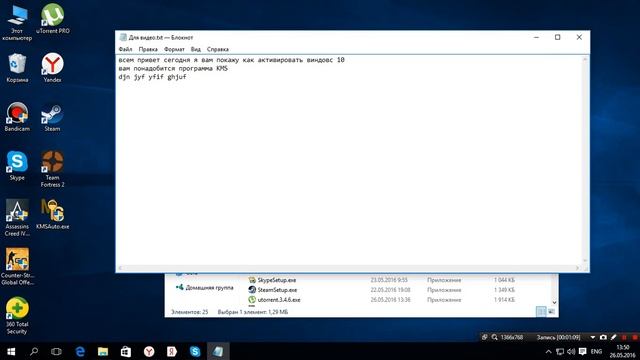Screen dimensions: 640x360
Task: Place cursor after 'djn jyf yfif ghjuf' text
Action: [187, 77]
